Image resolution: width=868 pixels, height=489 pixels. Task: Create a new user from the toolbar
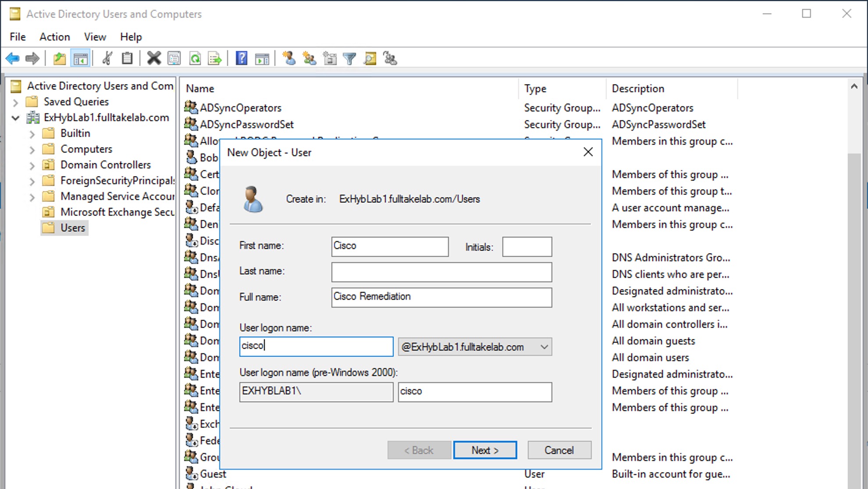289,58
